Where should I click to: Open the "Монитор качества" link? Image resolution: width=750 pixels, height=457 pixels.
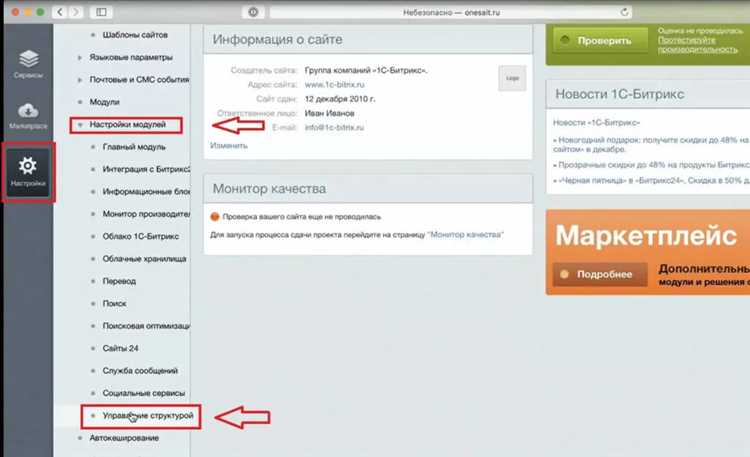[x=465, y=234]
